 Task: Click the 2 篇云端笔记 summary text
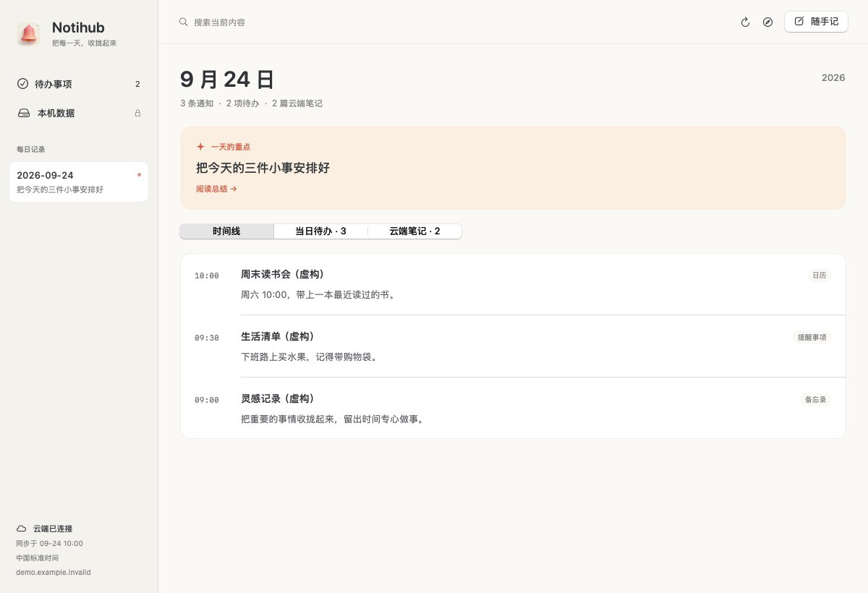click(297, 104)
